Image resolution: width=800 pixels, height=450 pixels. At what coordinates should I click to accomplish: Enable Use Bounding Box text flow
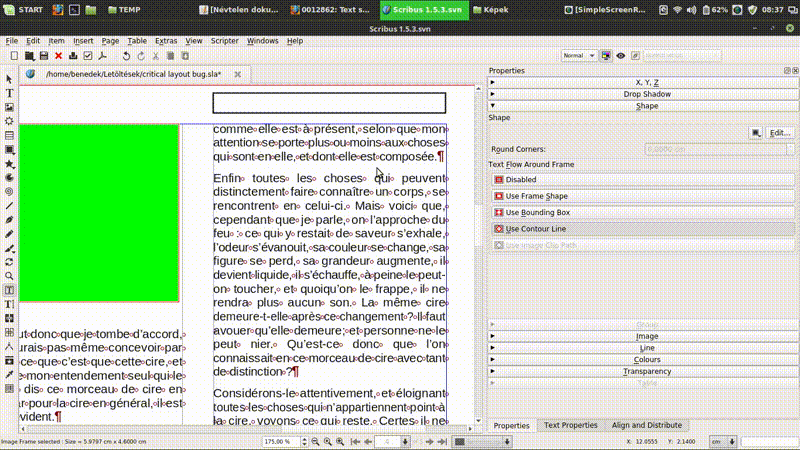coord(538,212)
